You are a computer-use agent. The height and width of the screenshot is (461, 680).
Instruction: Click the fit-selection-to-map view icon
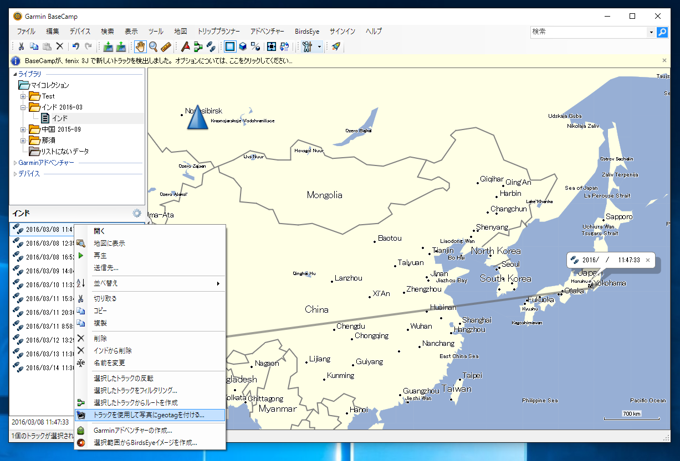271,46
